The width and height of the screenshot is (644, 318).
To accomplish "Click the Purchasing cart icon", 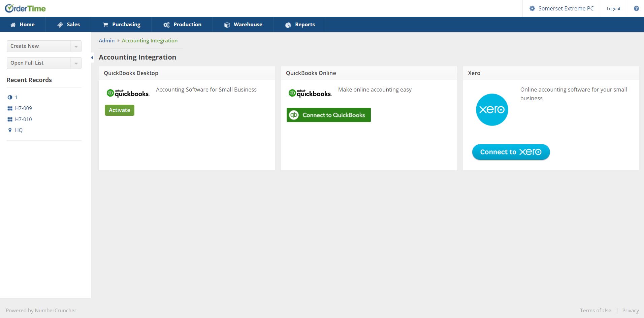I will pos(105,25).
